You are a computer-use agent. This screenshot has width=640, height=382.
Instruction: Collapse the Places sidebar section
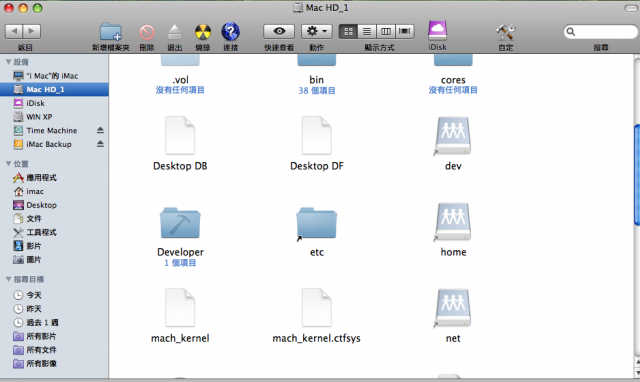[x=8, y=164]
